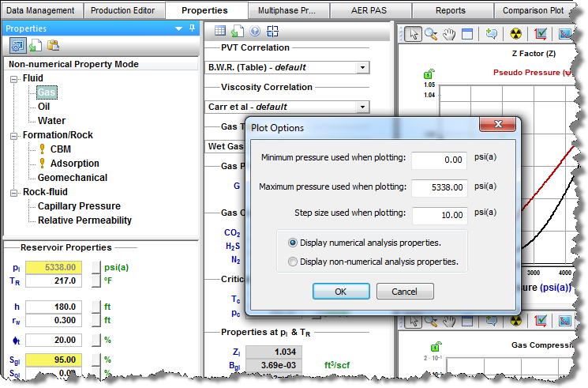Collapse the Rock-fluid tree node
The height and width of the screenshot is (388, 588).
coord(14,193)
